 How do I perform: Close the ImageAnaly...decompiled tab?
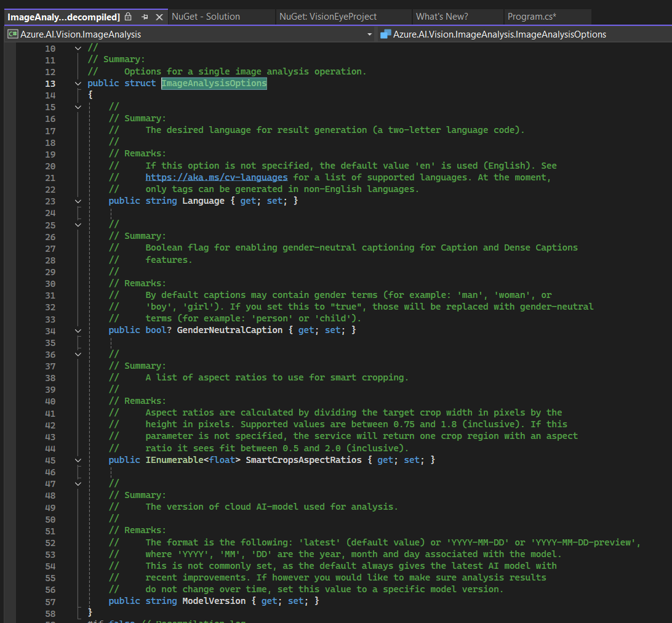[159, 17]
